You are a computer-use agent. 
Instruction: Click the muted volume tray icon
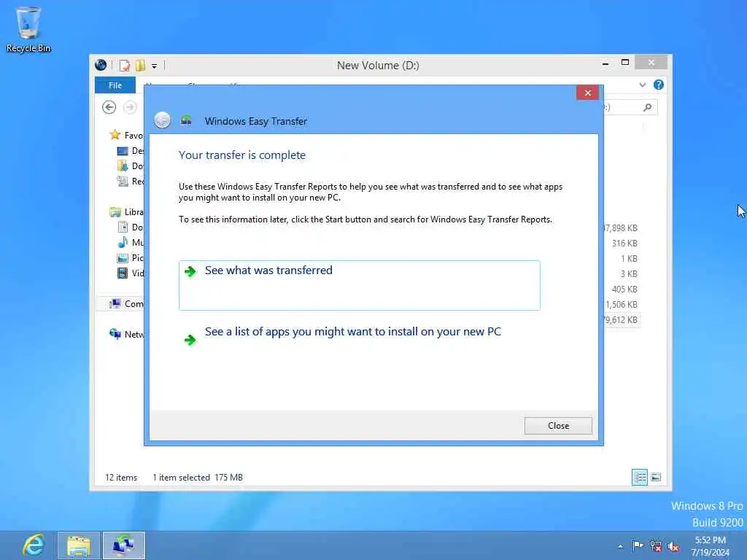(x=673, y=546)
